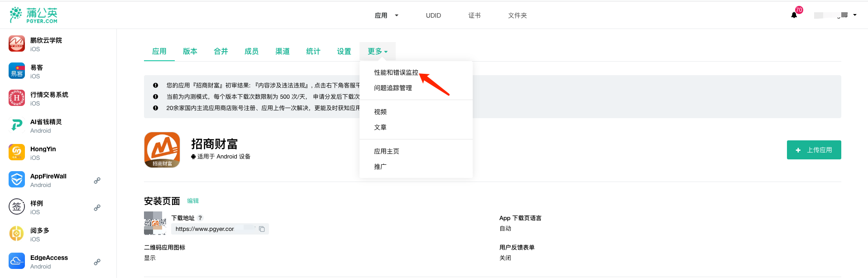Click the QR code thumbnail
868x278 pixels.
click(x=155, y=223)
